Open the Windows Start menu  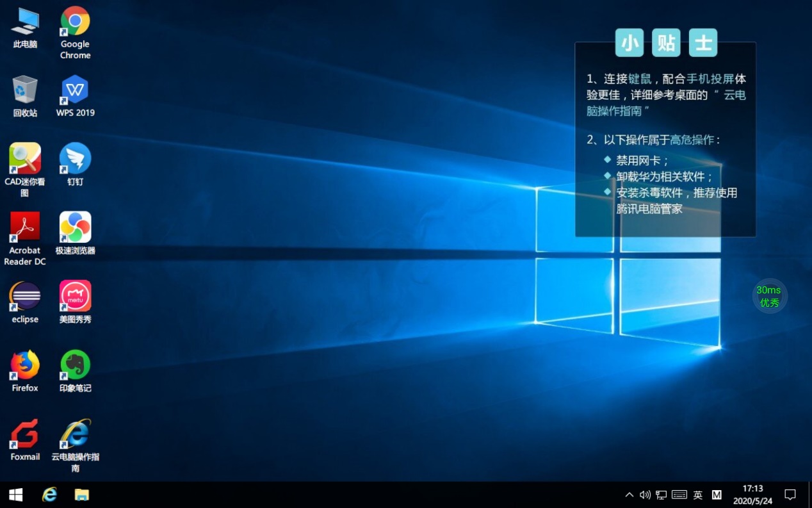15,495
